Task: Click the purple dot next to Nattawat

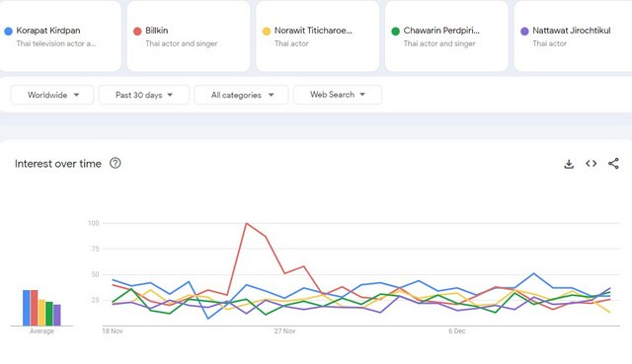Action: point(524,31)
